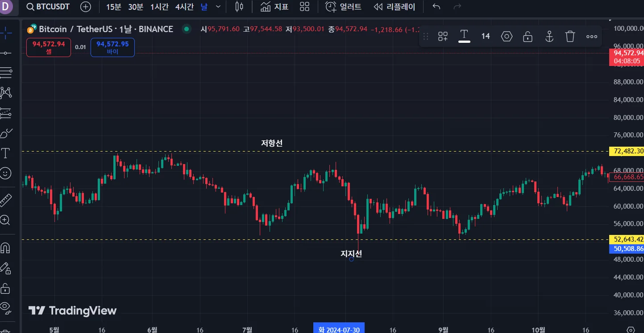Toggle magnet mode on the left toolbar
Image resolution: width=644 pixels, height=333 pixels.
(6, 247)
